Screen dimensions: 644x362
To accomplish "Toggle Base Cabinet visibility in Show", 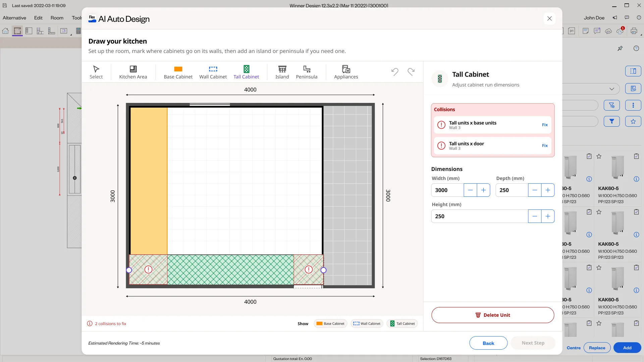I will 330,323.
